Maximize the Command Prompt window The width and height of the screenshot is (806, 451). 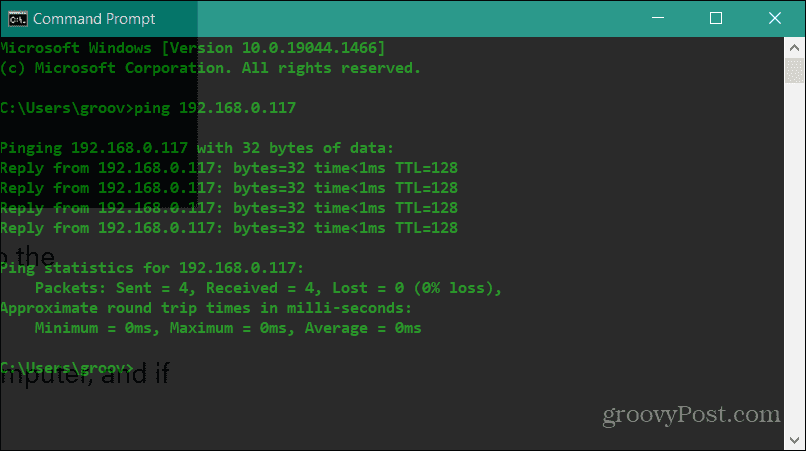click(x=715, y=18)
